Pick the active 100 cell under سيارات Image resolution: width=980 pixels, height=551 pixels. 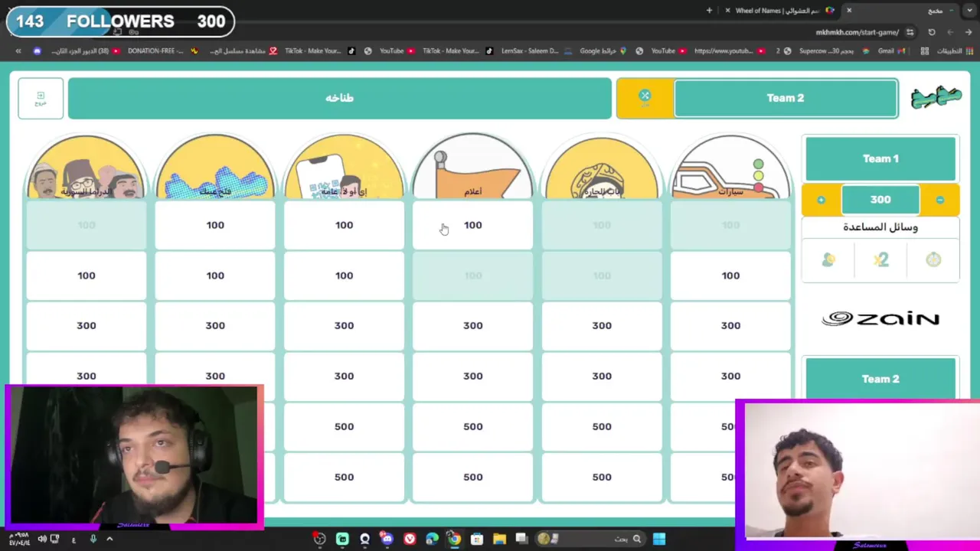pyautogui.click(x=730, y=275)
